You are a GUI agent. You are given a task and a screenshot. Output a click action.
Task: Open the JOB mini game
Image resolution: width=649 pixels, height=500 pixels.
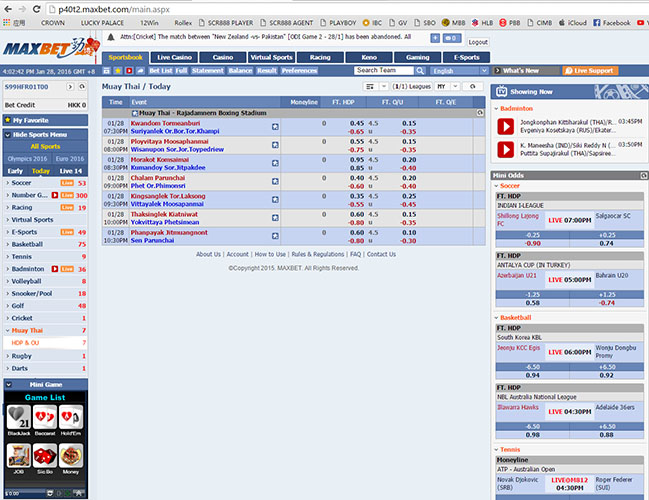tap(19, 456)
